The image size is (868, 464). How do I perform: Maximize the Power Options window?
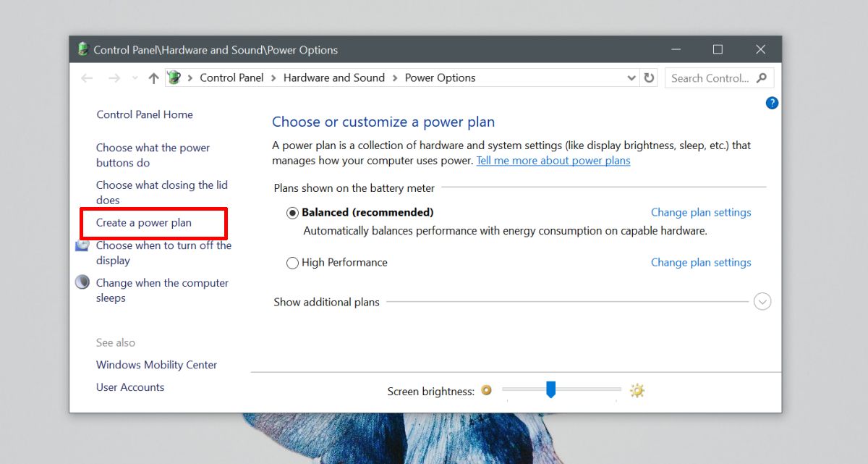pyautogui.click(x=718, y=49)
